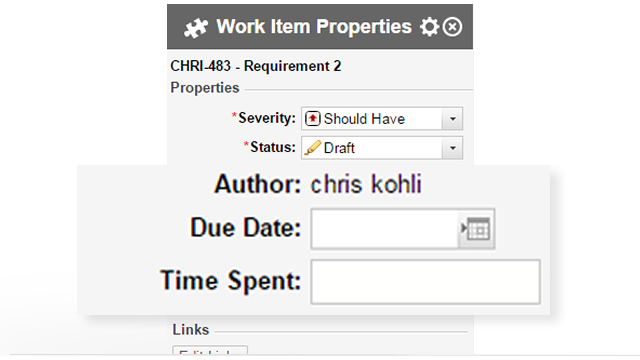The height and width of the screenshot is (360, 640).
Task: Open author chris kohli profile link
Action: [x=366, y=184]
